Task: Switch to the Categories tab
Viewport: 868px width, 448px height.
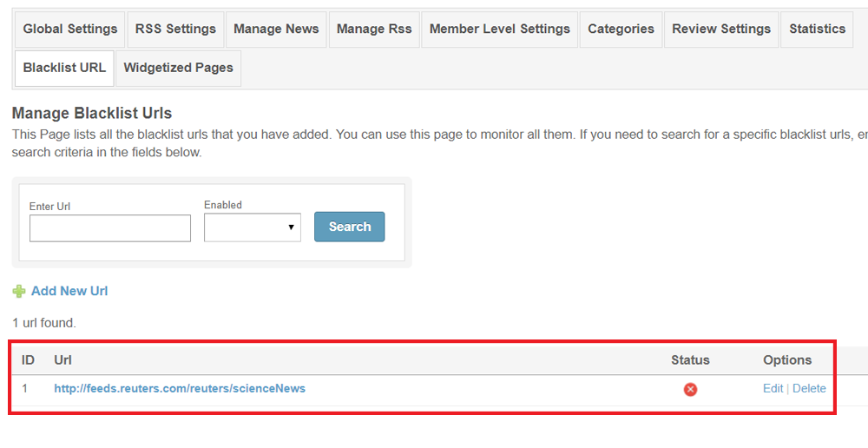Action: point(621,30)
